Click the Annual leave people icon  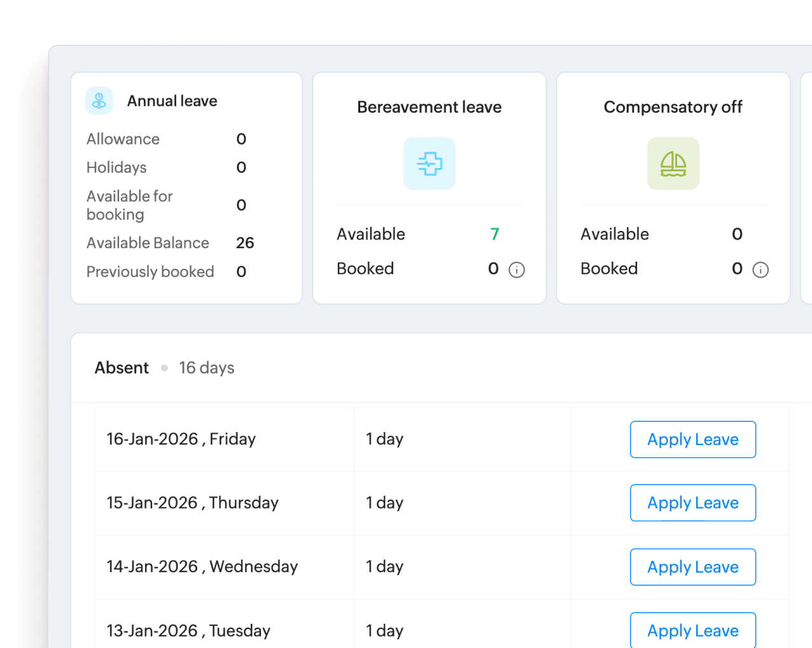[99, 101]
